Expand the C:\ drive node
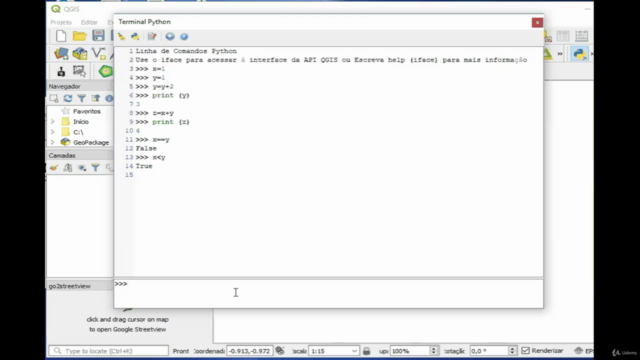The image size is (640, 360). click(x=53, y=132)
